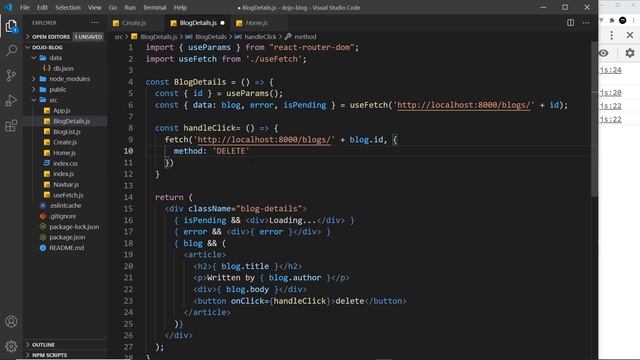
Task: Open the Run and Debug view
Action: [11, 100]
